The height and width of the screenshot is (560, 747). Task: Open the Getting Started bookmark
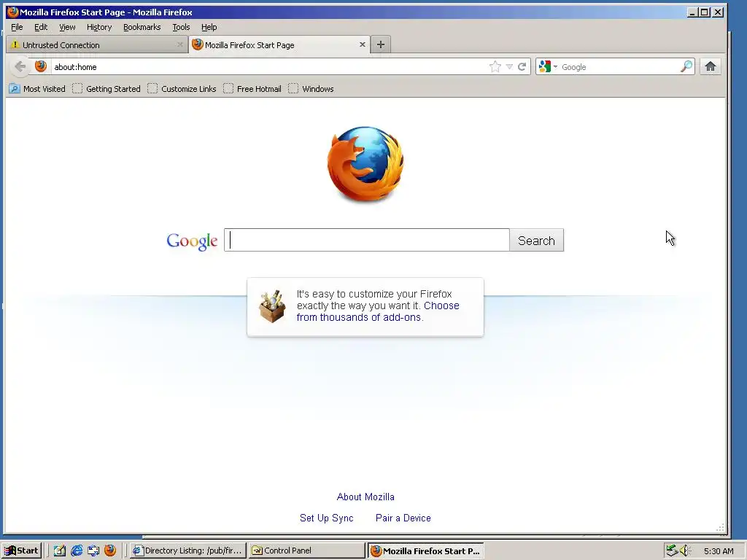click(x=107, y=88)
